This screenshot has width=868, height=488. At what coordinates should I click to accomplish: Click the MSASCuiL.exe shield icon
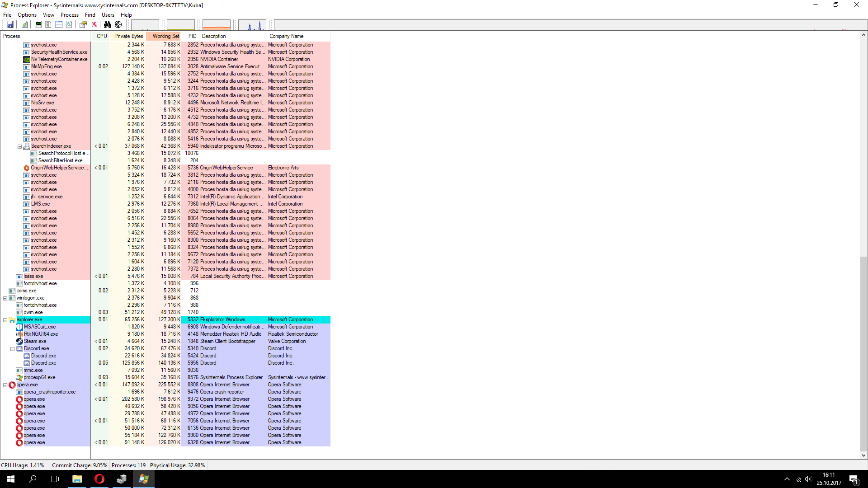click(x=19, y=327)
